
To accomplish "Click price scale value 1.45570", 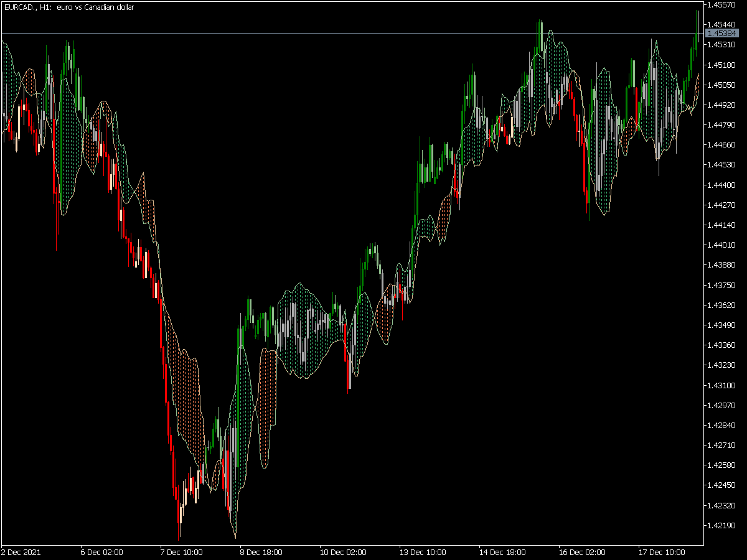I will coord(721,5).
